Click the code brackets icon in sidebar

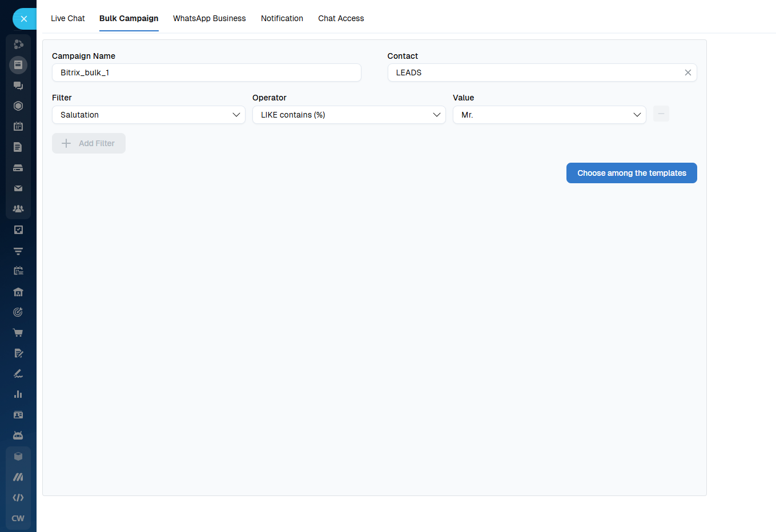pos(18,498)
